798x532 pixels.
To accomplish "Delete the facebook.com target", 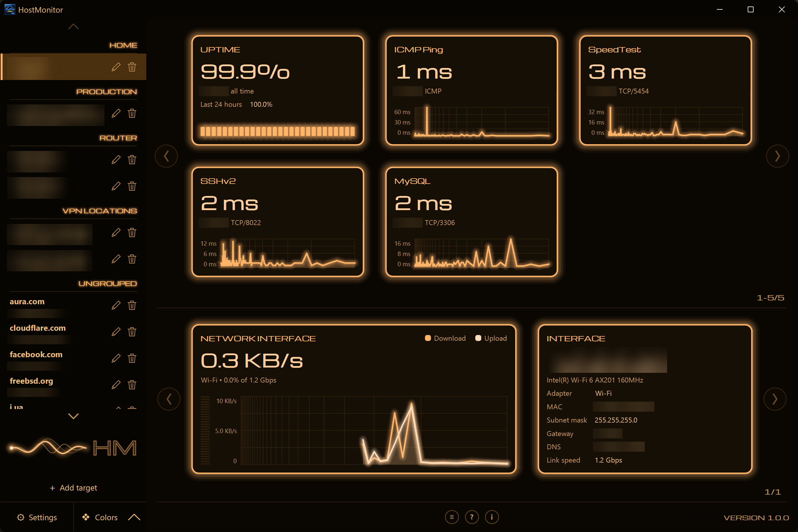I will click(x=132, y=358).
